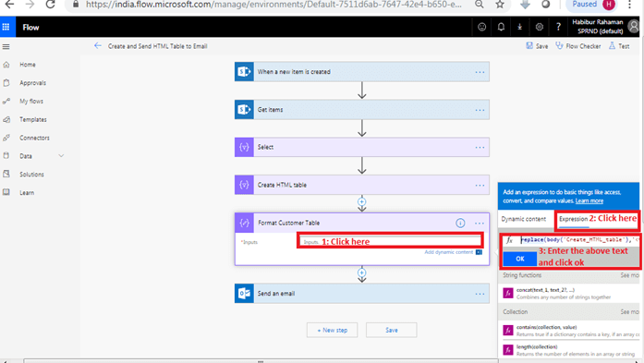Click the browser address bar URL
Viewport: 644px width, 363px height.
(273, 5)
